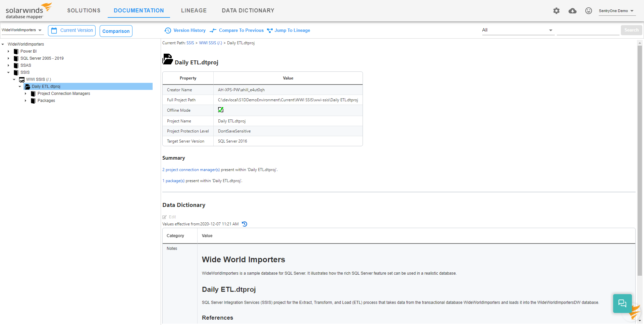Click SSIS in the breadcrumb path
644x325 pixels.
(x=190, y=43)
